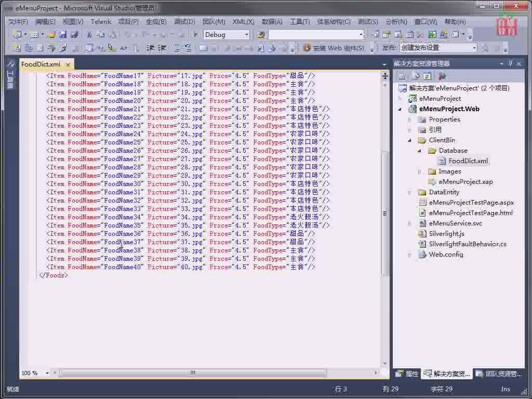Open the Telerik menu

[x=101, y=22]
